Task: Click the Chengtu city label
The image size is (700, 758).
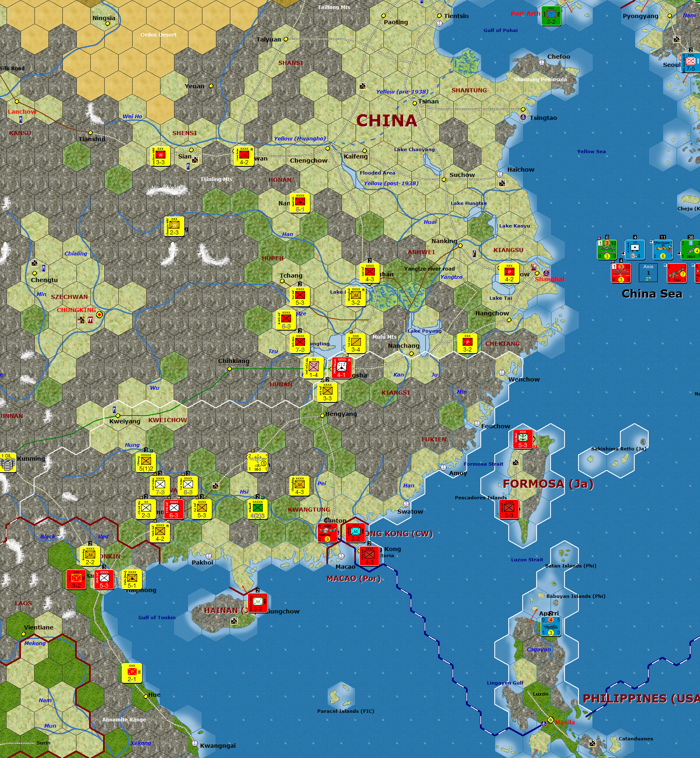Action: point(44,280)
